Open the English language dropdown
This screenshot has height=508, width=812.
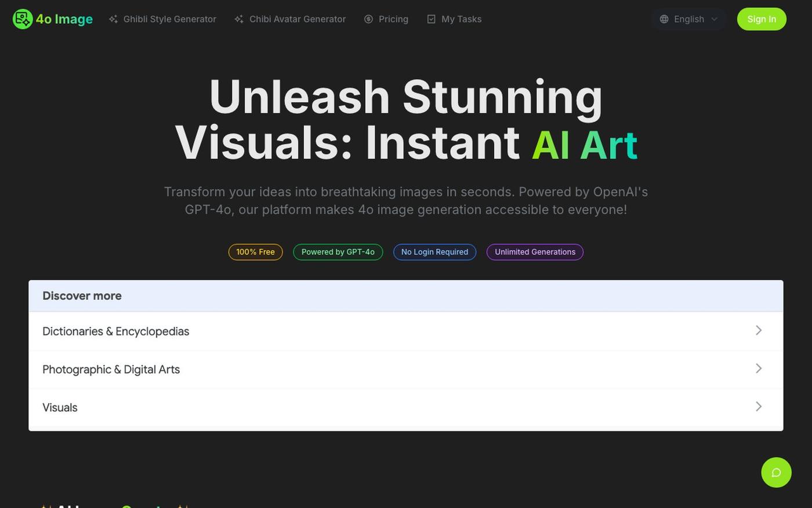coord(688,19)
